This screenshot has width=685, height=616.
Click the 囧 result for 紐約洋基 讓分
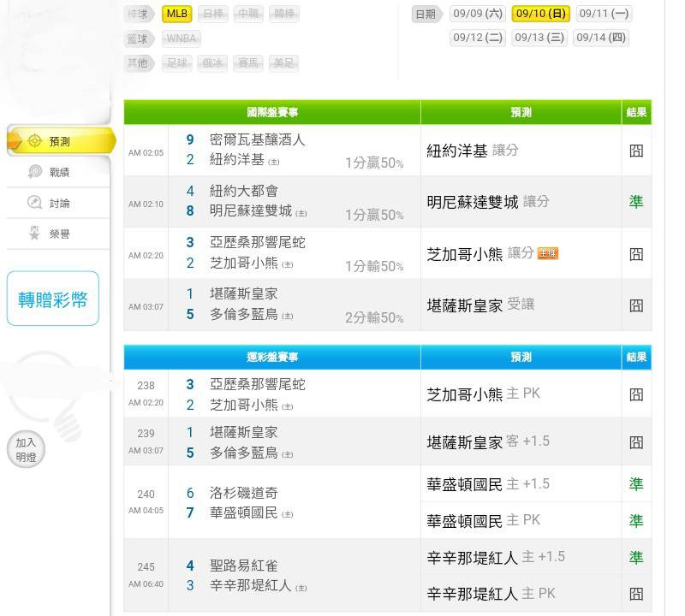coord(636,151)
